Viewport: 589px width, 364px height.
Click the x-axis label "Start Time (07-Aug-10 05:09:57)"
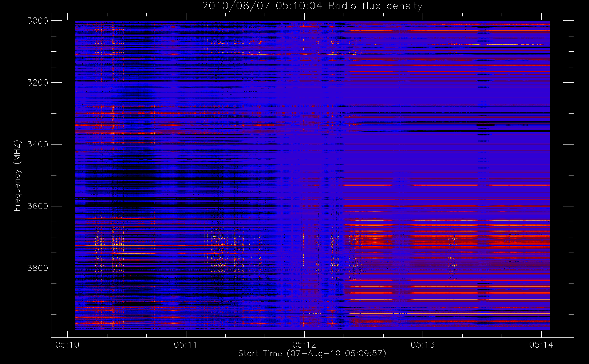312,353
